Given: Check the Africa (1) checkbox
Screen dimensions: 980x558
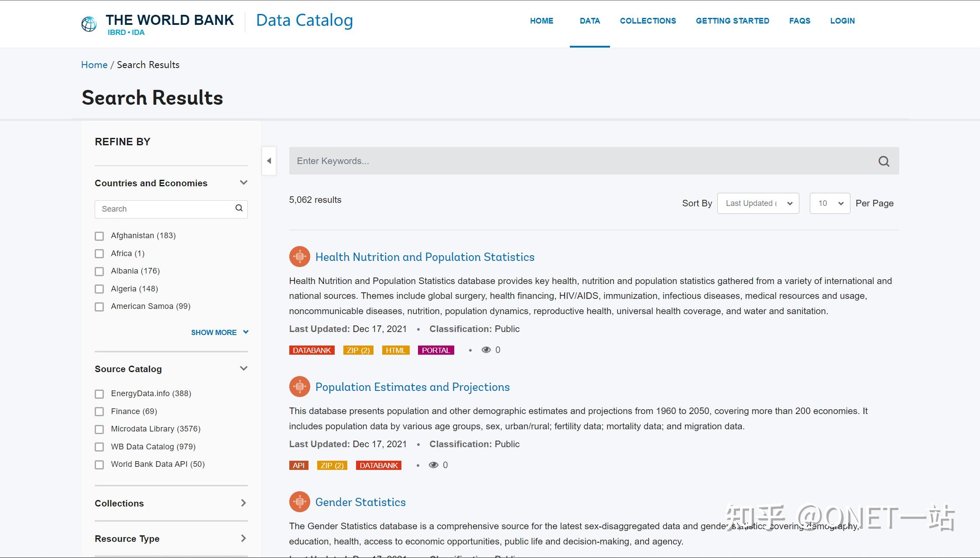Looking at the screenshot, I should (x=99, y=253).
